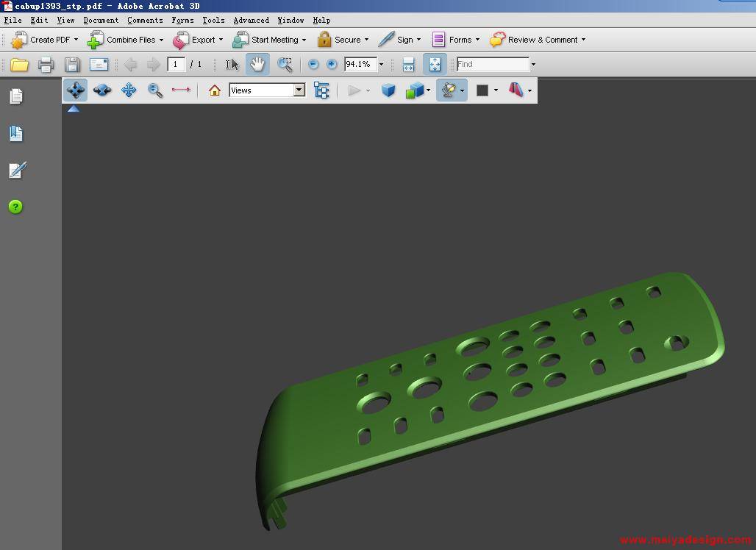Open the Comments menu
This screenshot has height=550, width=756.
point(145,21)
